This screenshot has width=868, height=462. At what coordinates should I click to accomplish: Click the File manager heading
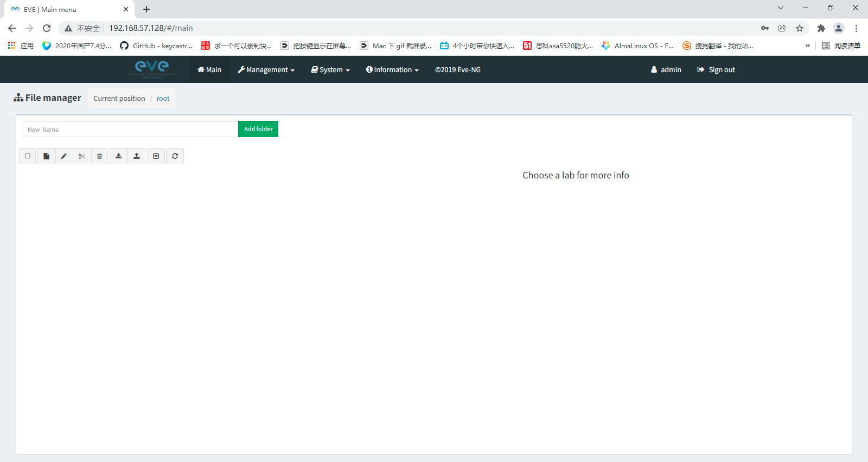pyautogui.click(x=48, y=98)
